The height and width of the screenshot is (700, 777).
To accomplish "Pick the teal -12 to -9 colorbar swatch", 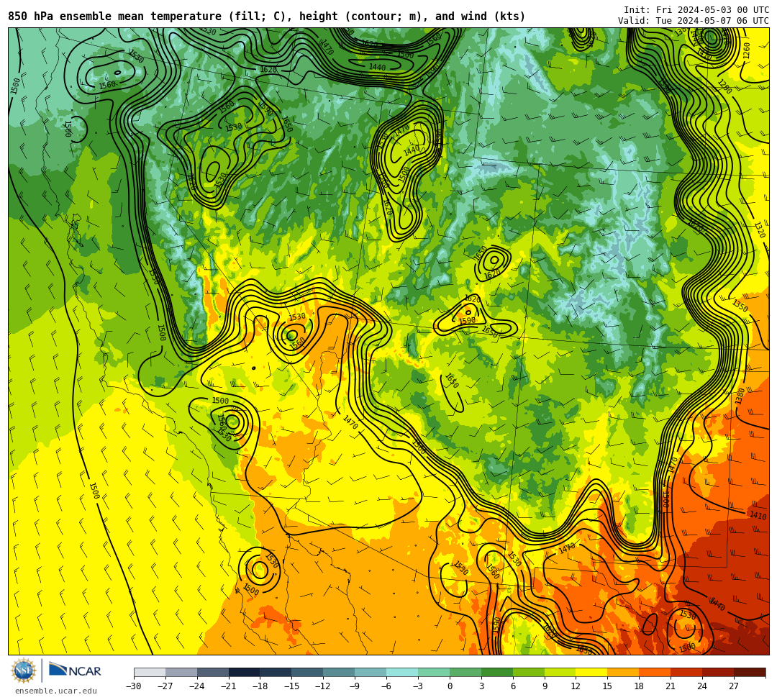I will point(340,672).
